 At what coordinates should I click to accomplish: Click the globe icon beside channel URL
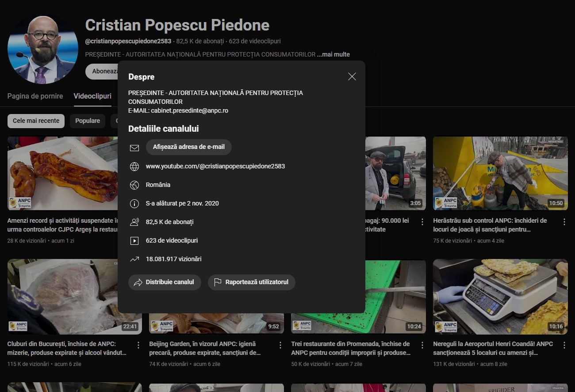coord(134,167)
